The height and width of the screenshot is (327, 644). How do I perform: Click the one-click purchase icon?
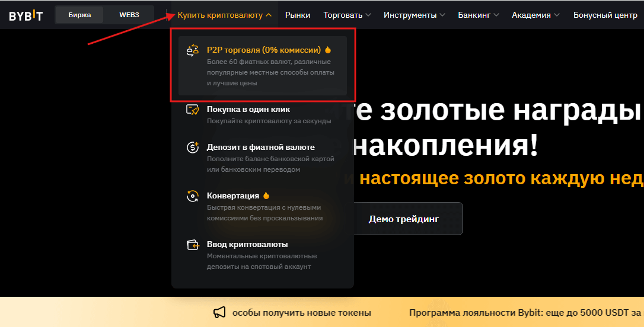pos(192,110)
